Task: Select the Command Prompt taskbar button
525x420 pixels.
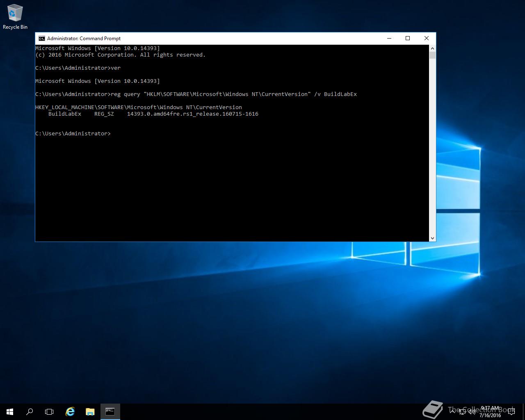Action: tap(110, 411)
